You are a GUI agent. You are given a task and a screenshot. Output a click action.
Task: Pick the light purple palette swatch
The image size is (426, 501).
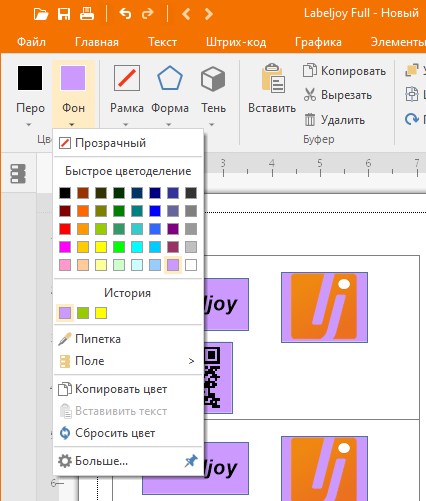(x=173, y=265)
